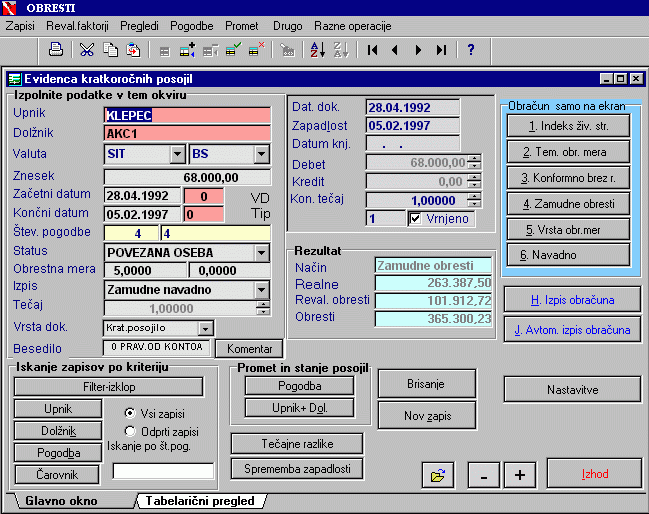Viewport: 649px width, 514px height.
Task: Click the Filter-izklop button
Action: [x=109, y=387]
